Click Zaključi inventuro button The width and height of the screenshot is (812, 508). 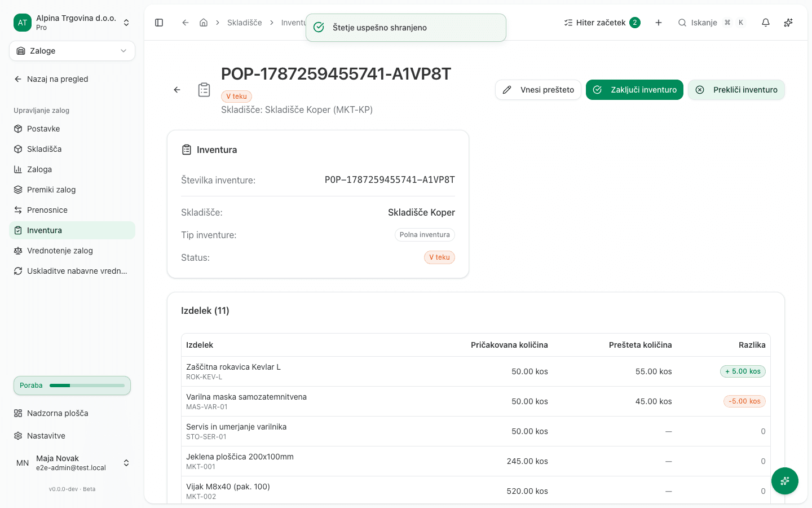pos(634,90)
